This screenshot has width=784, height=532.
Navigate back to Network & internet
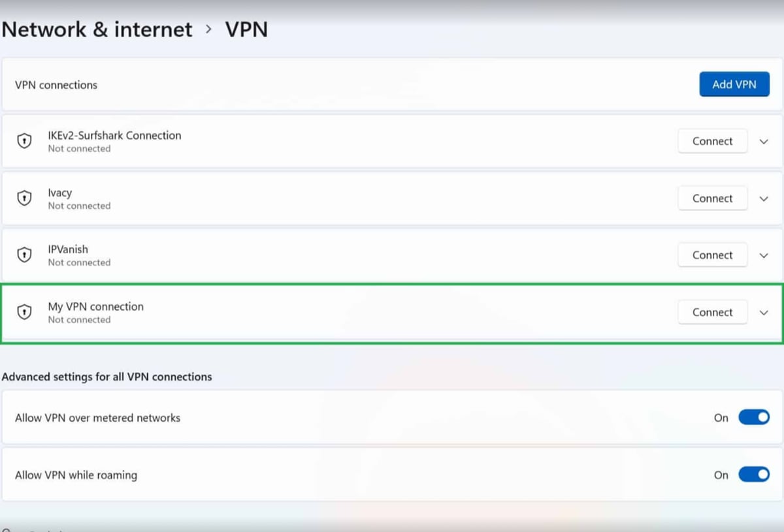pos(97,29)
